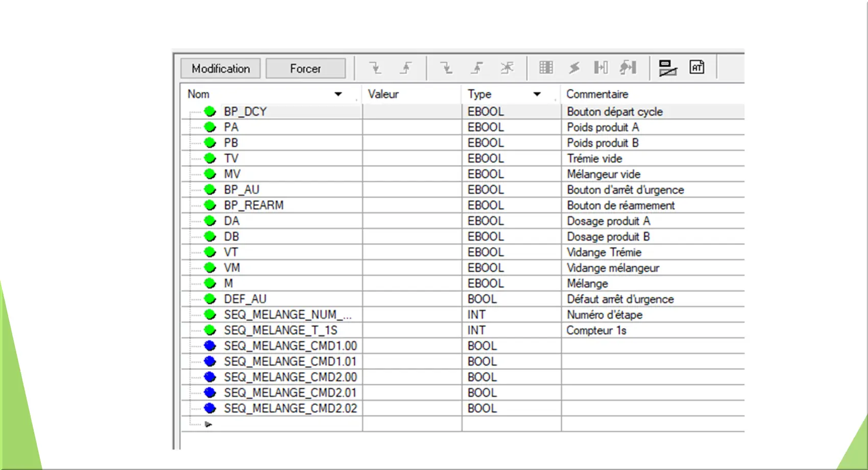The height and width of the screenshot is (470, 868).
Task: Click the 'Vidange mélangeur' comment
Action: [613, 268]
